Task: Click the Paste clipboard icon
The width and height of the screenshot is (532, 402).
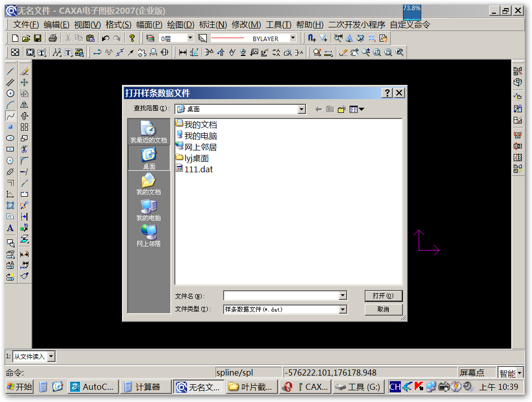Action: tap(90, 38)
